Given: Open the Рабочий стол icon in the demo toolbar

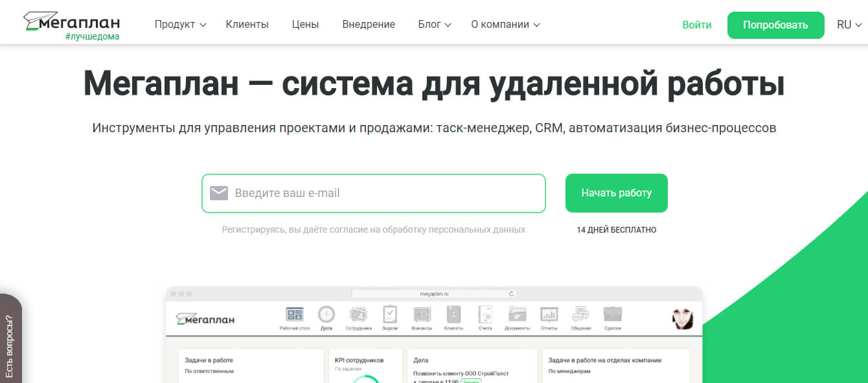Looking at the screenshot, I should click(x=295, y=316).
